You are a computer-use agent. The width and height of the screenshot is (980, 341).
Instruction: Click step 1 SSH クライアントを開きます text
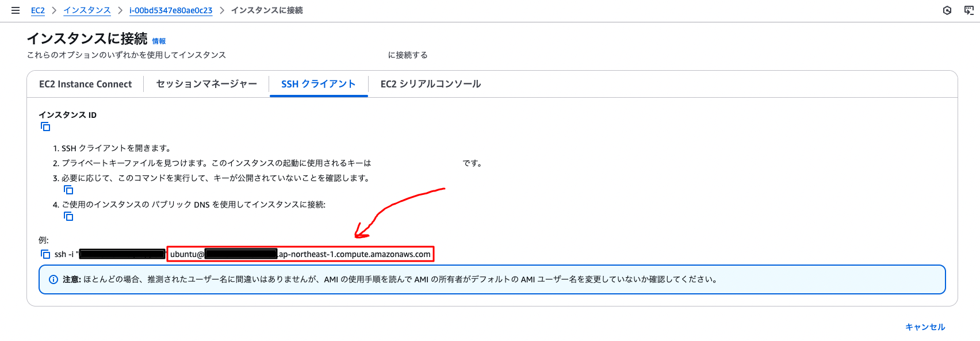click(117, 148)
